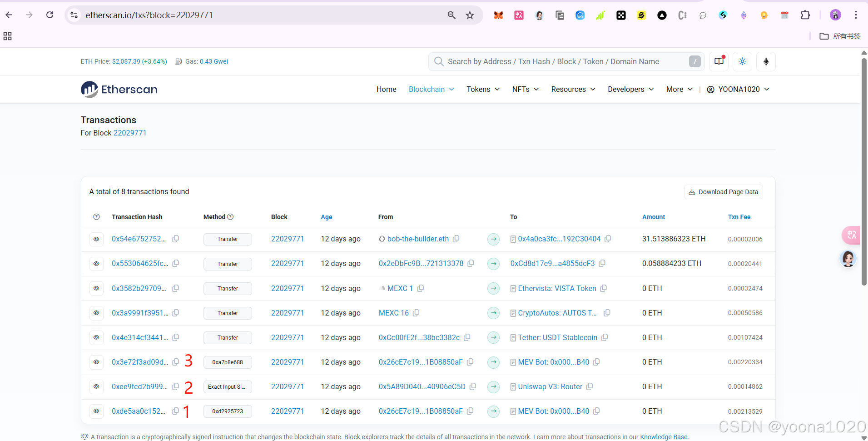The width and height of the screenshot is (868, 441).
Task: Click the Etherscan search input field
Action: [566, 61]
